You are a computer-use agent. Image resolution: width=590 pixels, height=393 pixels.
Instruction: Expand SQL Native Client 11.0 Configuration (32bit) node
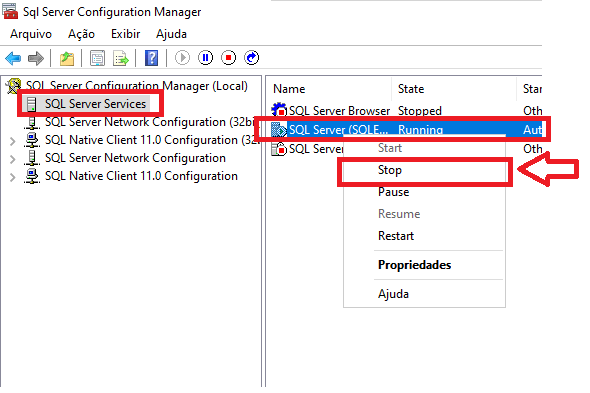pyautogui.click(x=12, y=141)
